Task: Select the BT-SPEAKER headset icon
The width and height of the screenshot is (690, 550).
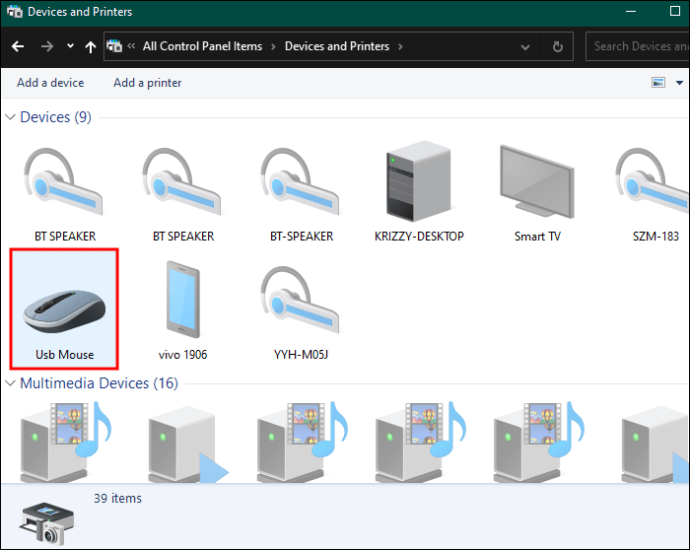Action: click(301, 181)
